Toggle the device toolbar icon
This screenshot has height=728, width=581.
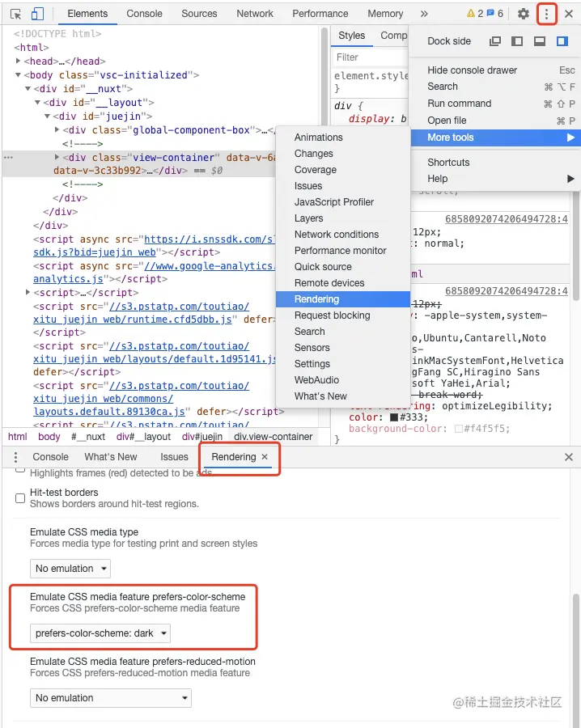coord(37,14)
